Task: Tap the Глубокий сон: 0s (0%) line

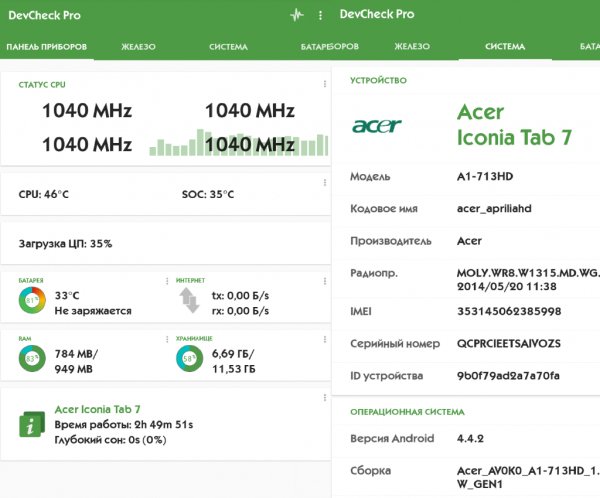Action: [x=110, y=440]
